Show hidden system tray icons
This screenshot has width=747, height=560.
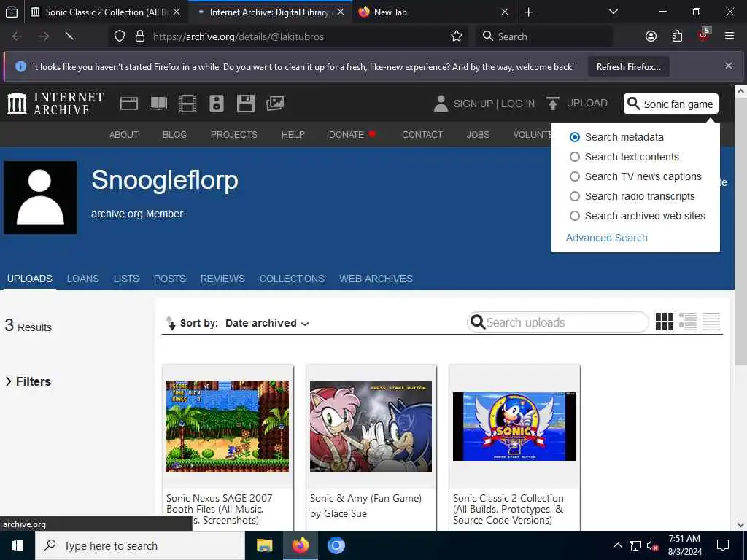click(617, 545)
